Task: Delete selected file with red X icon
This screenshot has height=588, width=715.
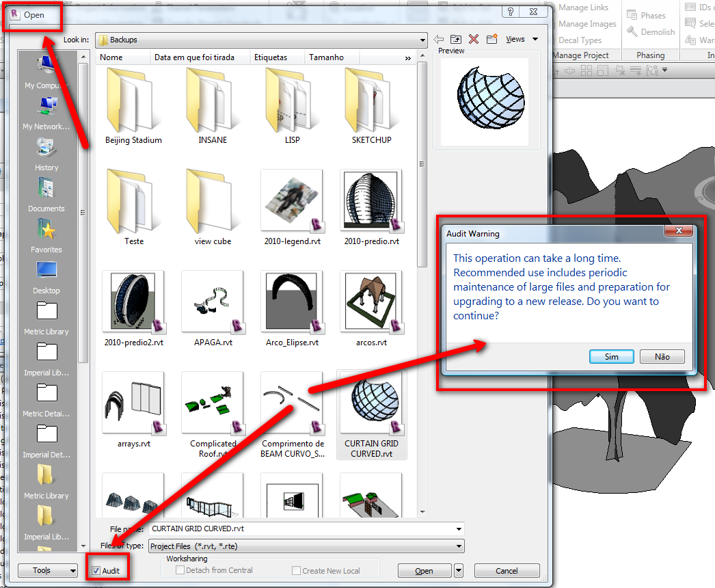Action: [x=474, y=39]
